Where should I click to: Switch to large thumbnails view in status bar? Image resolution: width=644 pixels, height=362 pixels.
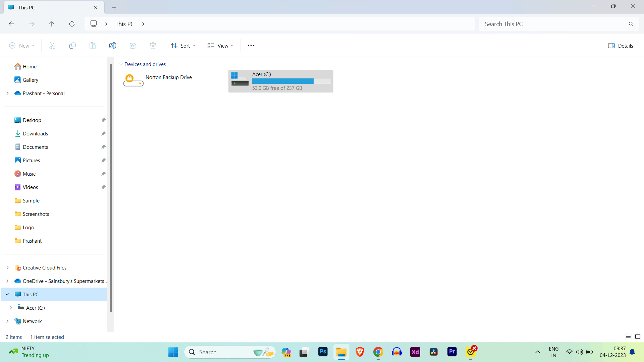coord(638,337)
